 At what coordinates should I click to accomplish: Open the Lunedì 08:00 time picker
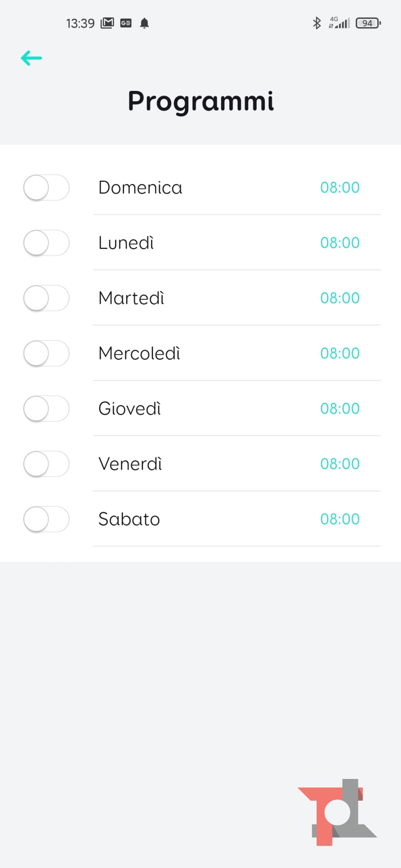click(x=339, y=243)
